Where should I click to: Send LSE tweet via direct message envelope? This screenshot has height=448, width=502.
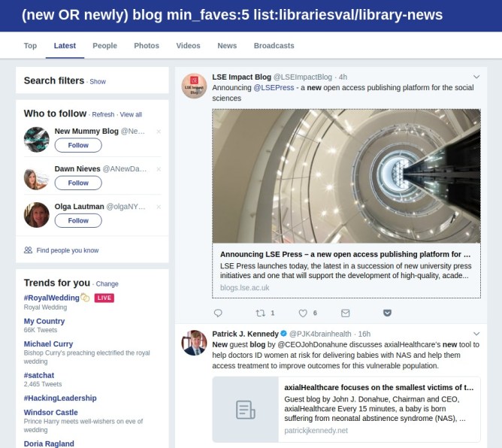pos(345,313)
